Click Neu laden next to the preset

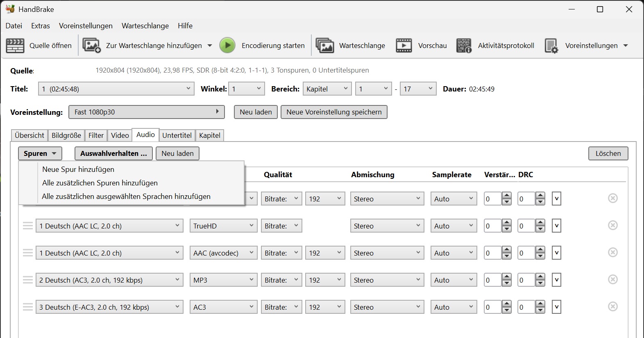pos(256,112)
